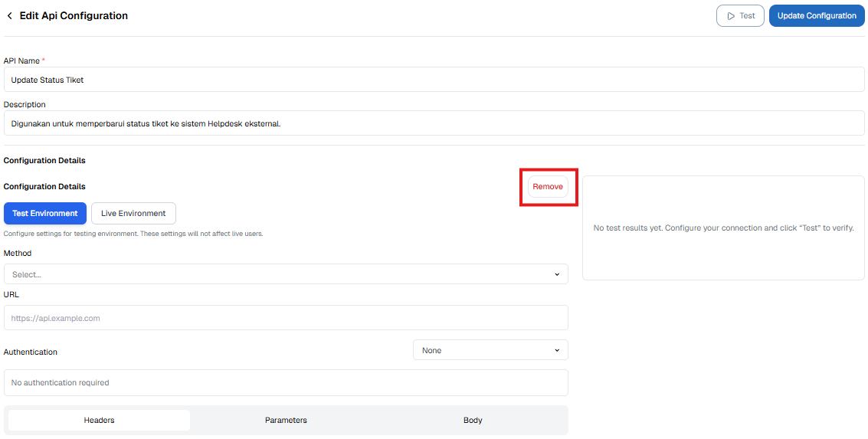Click the Description input field
The width and height of the screenshot is (868, 439).
click(434, 123)
